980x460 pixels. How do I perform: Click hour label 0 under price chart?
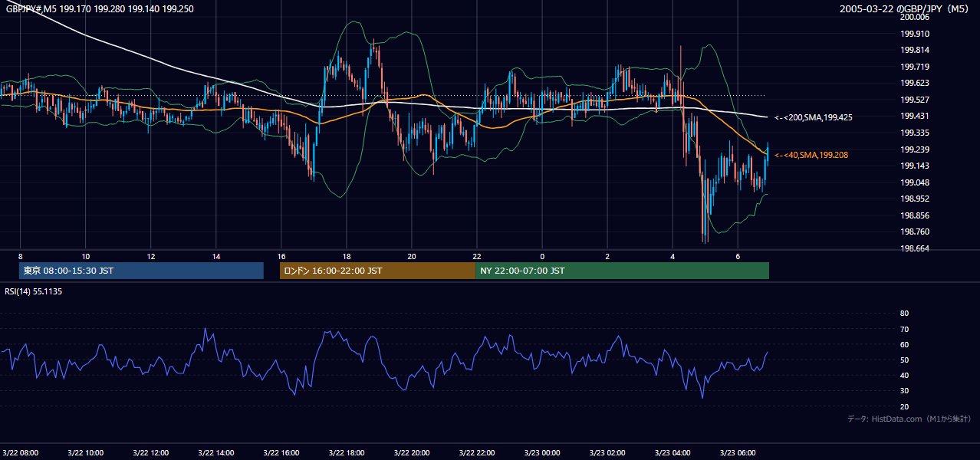click(x=542, y=256)
